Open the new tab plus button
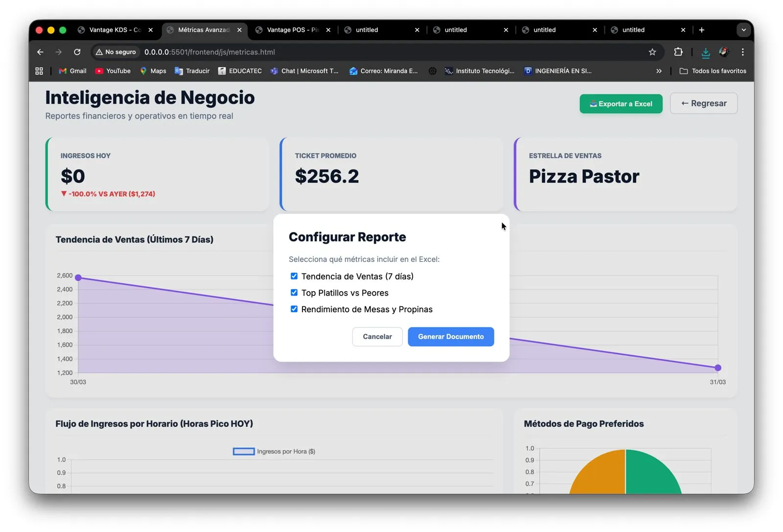Screen dimensions: 783x532 pyautogui.click(x=701, y=30)
